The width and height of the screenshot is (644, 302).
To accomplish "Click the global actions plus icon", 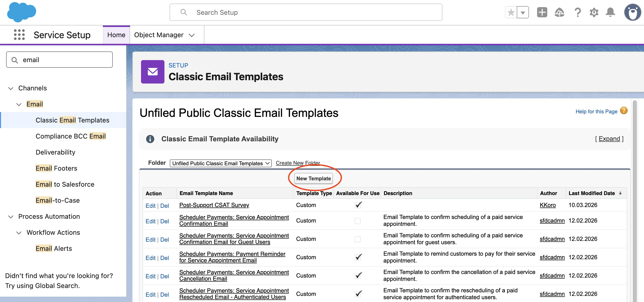I will coord(542,12).
